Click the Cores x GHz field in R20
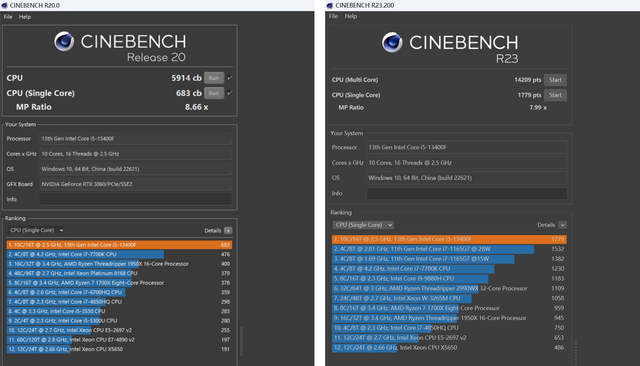The image size is (640, 366). [x=136, y=154]
